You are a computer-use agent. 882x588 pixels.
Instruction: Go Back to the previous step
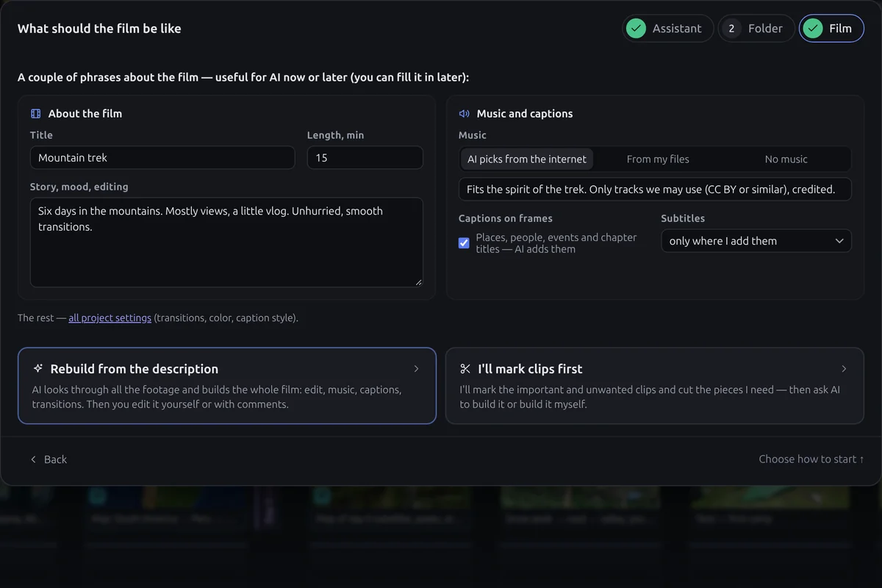point(49,459)
